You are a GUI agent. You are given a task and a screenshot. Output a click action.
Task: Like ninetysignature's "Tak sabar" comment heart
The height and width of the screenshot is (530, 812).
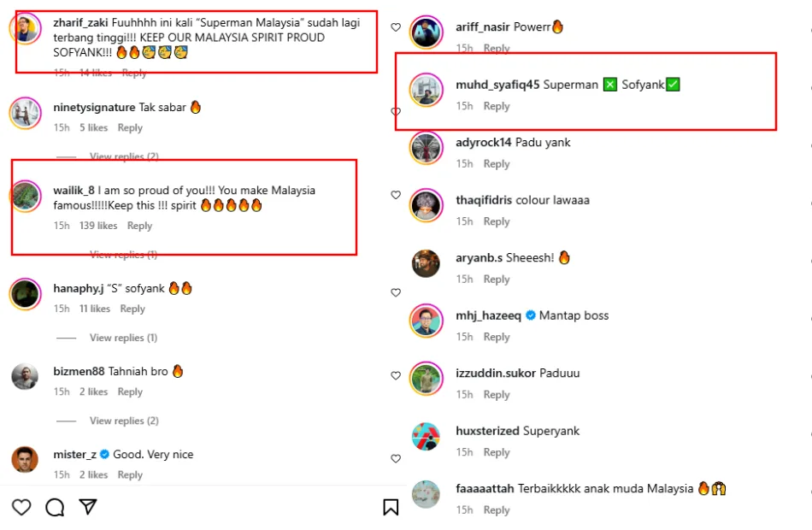[396, 112]
